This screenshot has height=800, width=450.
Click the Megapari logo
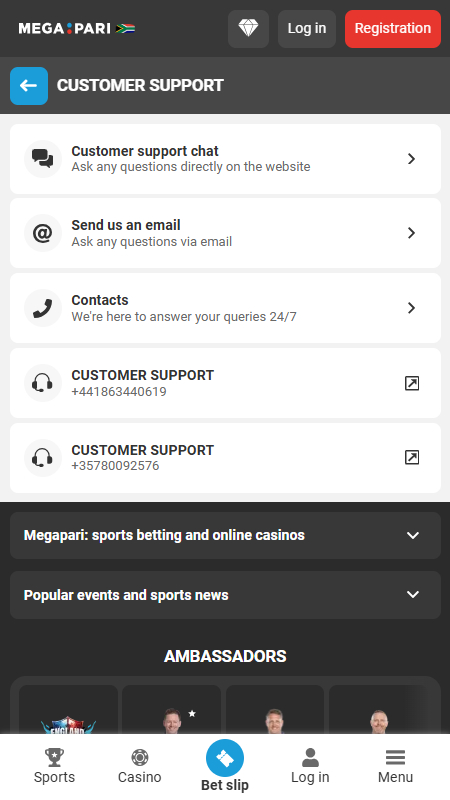pos(77,29)
